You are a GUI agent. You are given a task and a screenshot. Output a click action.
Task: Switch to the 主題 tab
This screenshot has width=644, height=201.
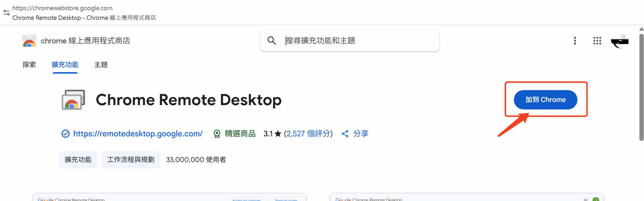coord(101,65)
